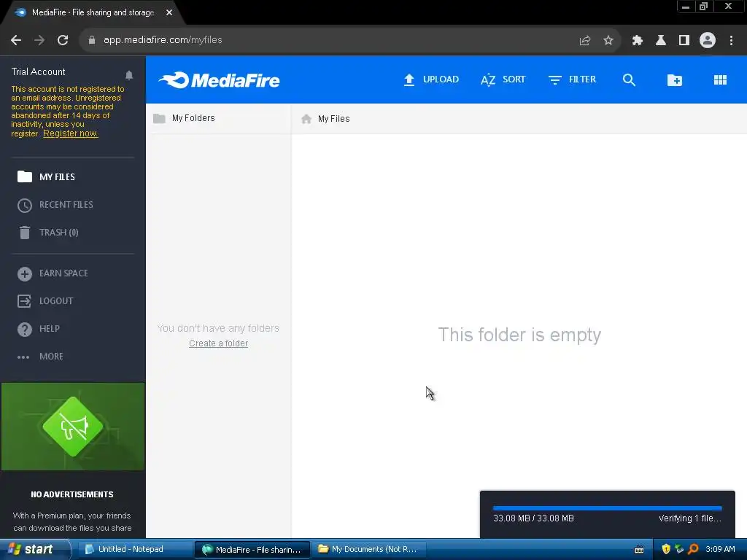Toggle the side panel icon
This screenshot has height=560, width=747.
point(684,41)
